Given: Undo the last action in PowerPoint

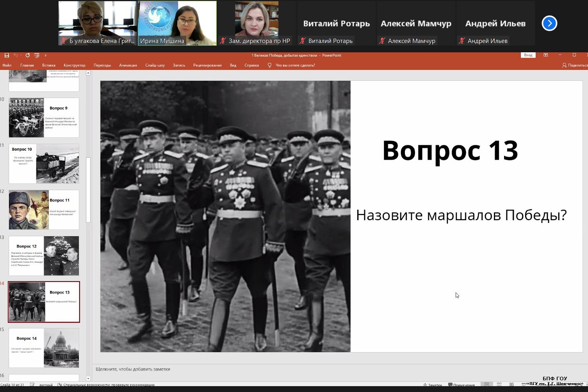Looking at the screenshot, I should pos(16,55).
